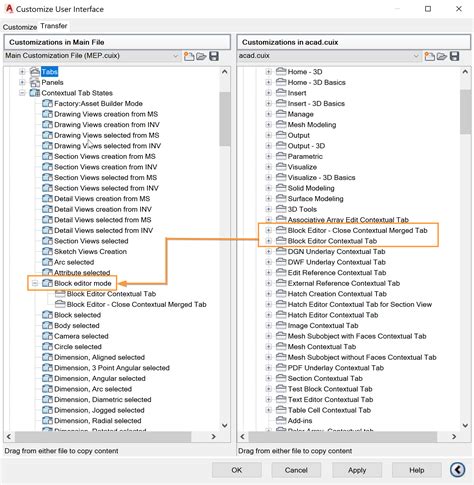Select DGN Underlay Contextual Tab

pos(336,251)
